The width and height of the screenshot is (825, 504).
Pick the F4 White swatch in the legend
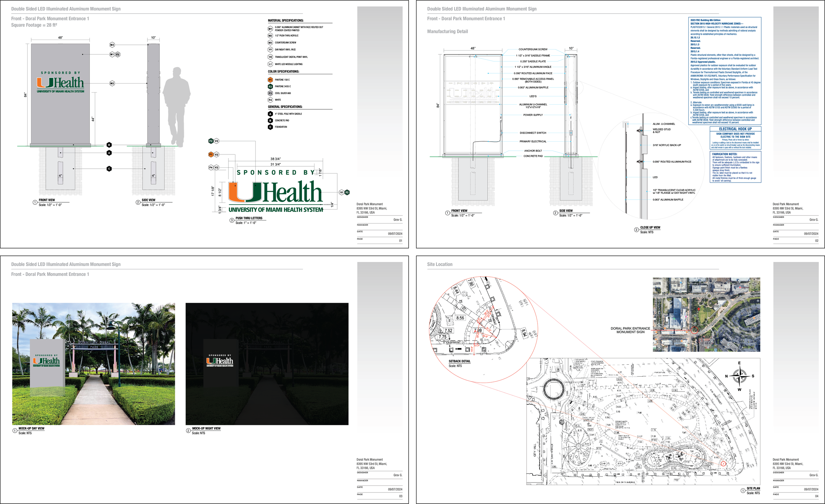click(270, 100)
